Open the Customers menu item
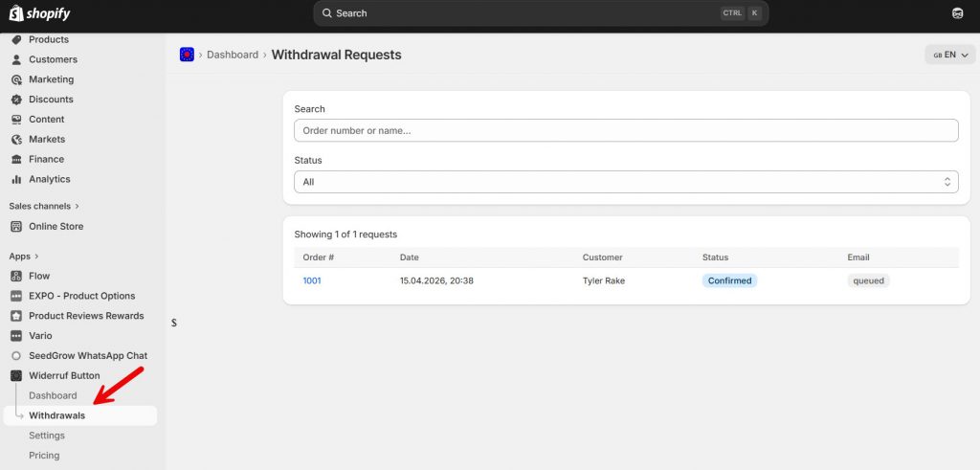The height and width of the screenshot is (470, 980). click(53, 59)
